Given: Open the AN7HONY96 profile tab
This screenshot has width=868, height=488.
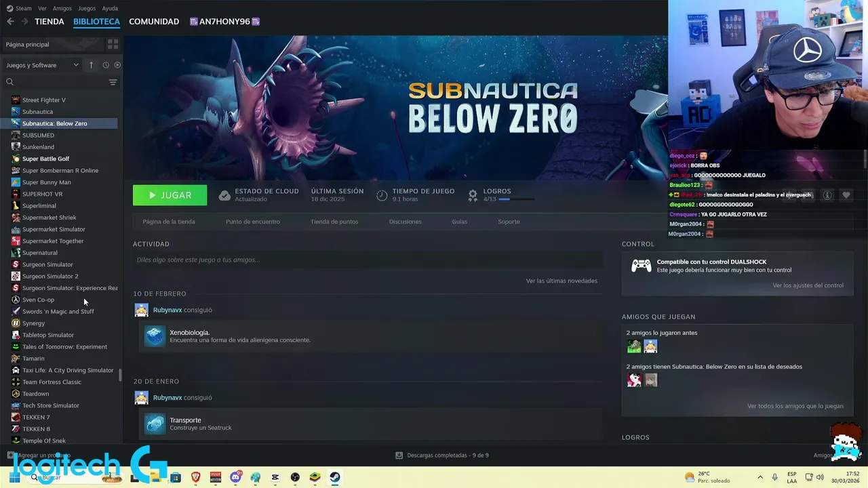Looking at the screenshot, I should coord(224,22).
